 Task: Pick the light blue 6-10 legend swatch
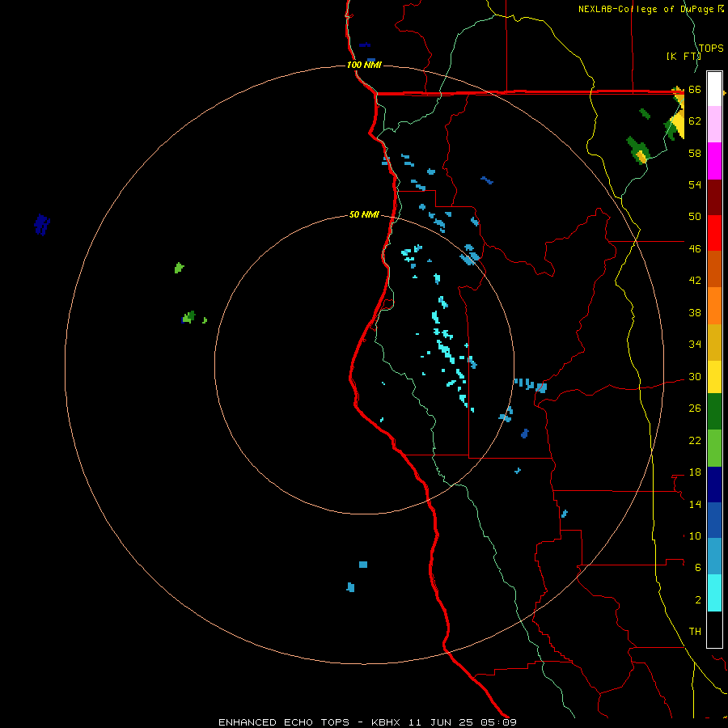tap(714, 557)
